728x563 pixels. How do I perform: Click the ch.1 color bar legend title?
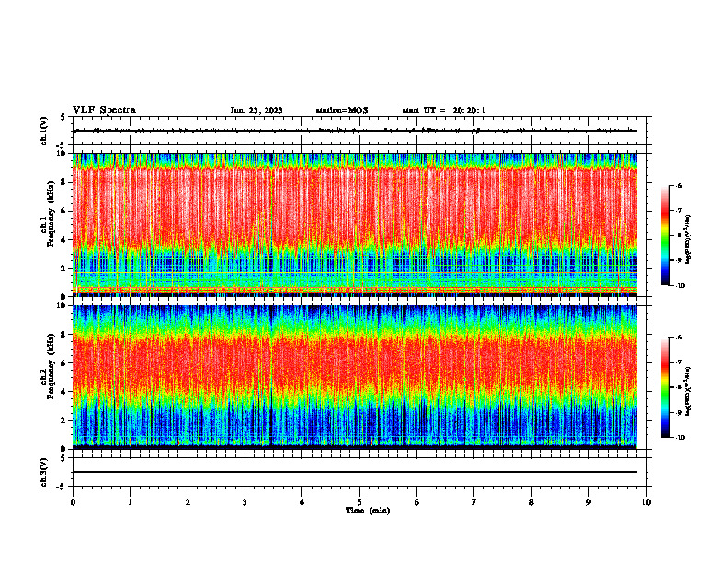click(x=688, y=240)
